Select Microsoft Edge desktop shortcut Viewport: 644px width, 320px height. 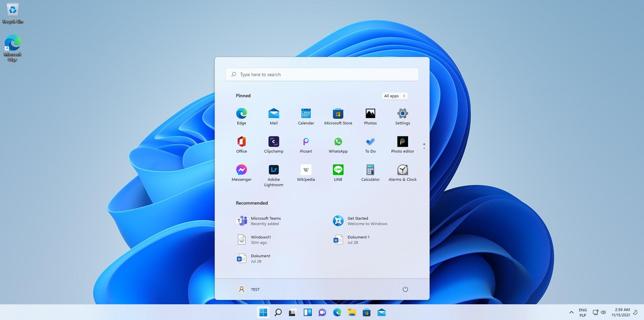tap(13, 48)
